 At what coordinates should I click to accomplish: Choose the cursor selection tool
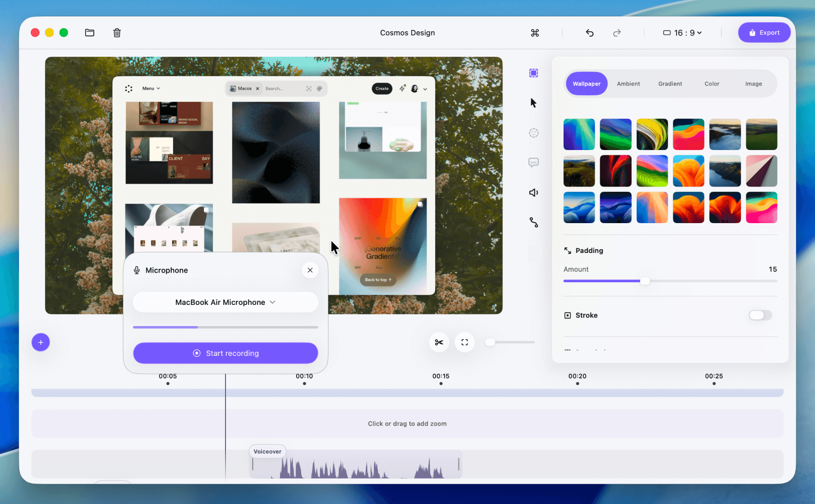[x=534, y=102]
